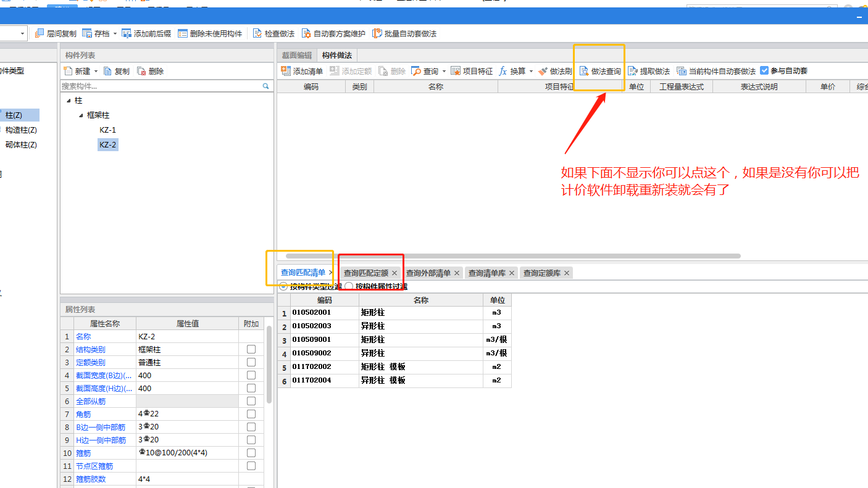The width and height of the screenshot is (868, 488).
Task: Select row 010502001 矩形柱
Action: pyautogui.click(x=394, y=313)
